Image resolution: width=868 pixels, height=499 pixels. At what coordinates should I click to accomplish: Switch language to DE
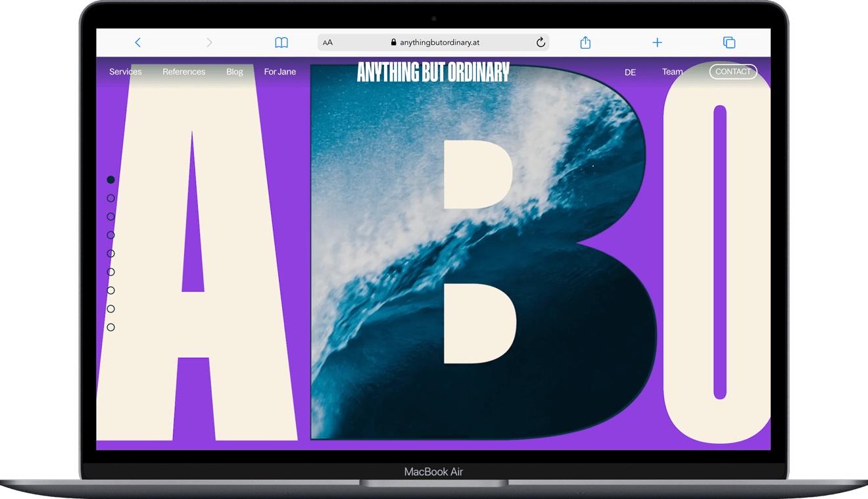tap(630, 72)
